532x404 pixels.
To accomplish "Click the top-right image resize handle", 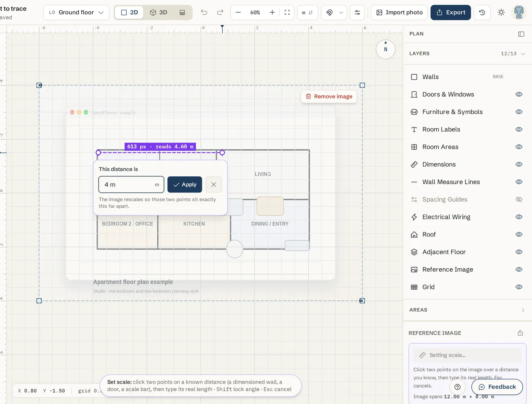I will [x=362, y=86].
